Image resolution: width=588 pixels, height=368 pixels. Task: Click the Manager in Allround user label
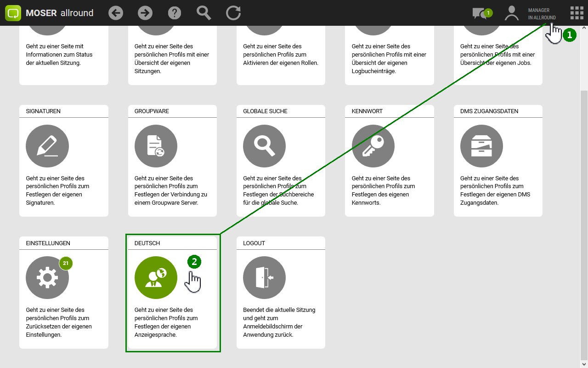point(542,14)
